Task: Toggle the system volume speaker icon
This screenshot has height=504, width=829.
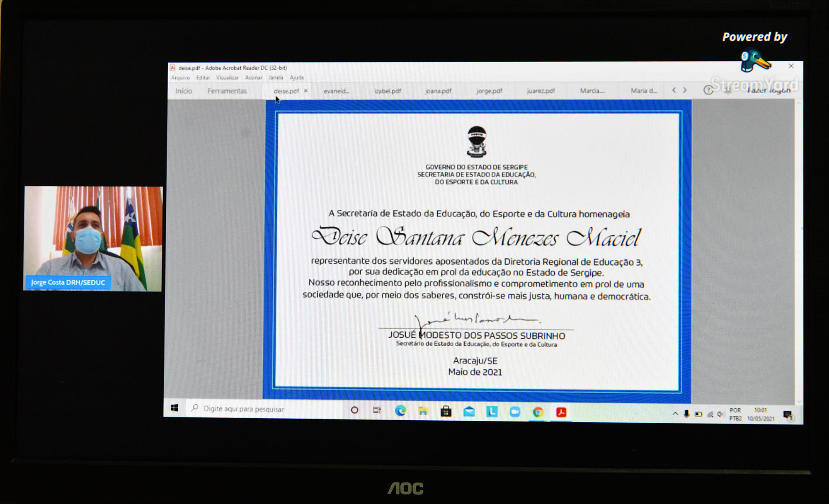Action: tap(720, 414)
